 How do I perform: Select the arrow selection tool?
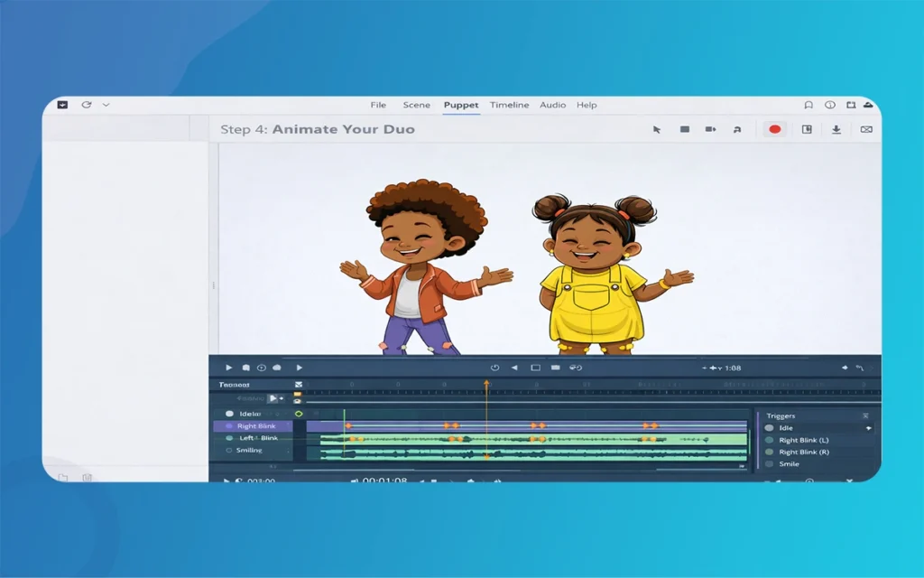coord(657,130)
